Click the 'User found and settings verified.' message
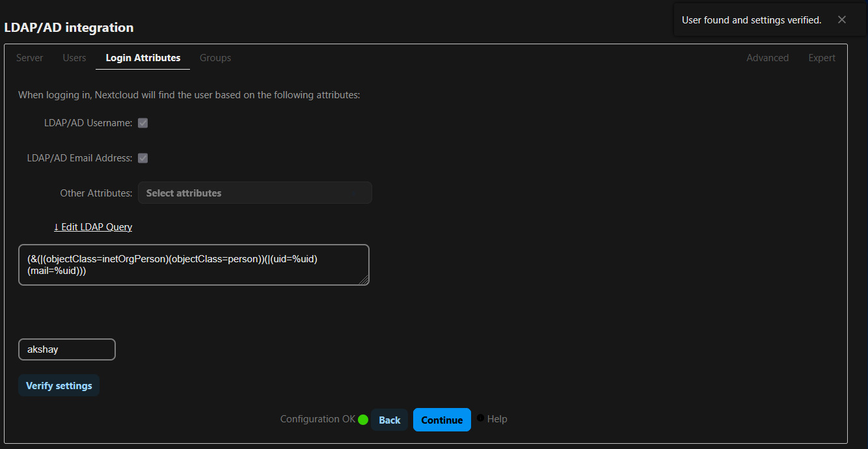Image resolution: width=868 pixels, height=449 pixels. click(x=752, y=20)
